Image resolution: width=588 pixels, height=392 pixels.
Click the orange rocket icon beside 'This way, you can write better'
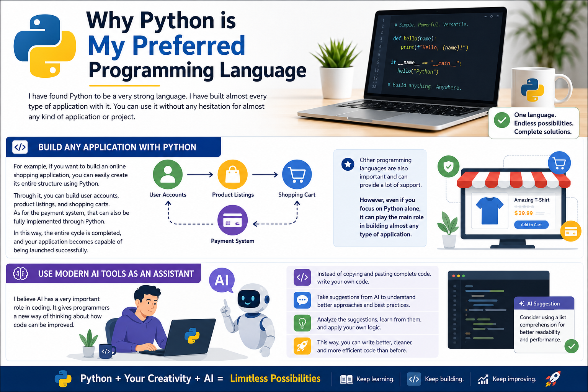click(x=302, y=346)
